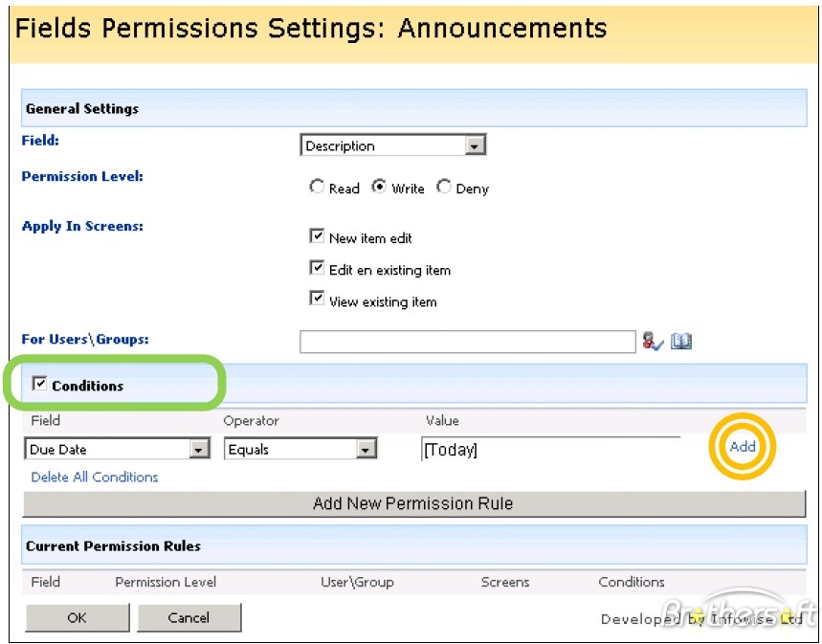Screen dimensions: 822x644
Task: Confirm settings with the OK button
Action: pos(77,617)
